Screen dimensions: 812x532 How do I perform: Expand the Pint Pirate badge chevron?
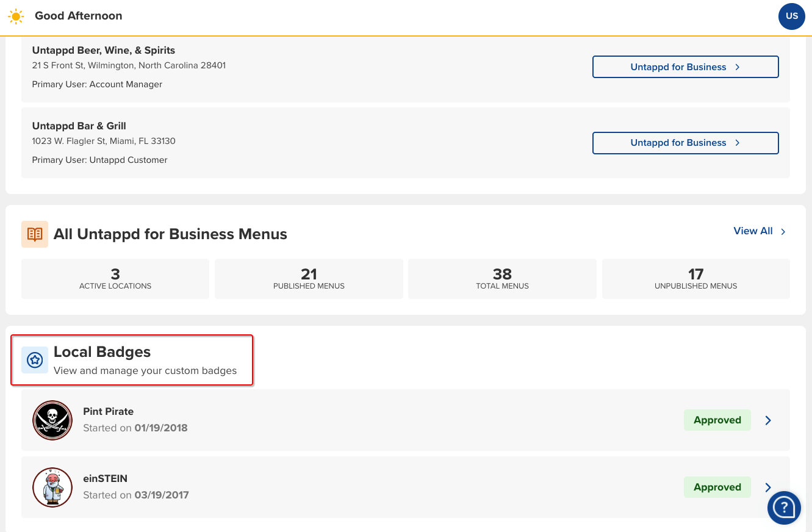tap(768, 420)
